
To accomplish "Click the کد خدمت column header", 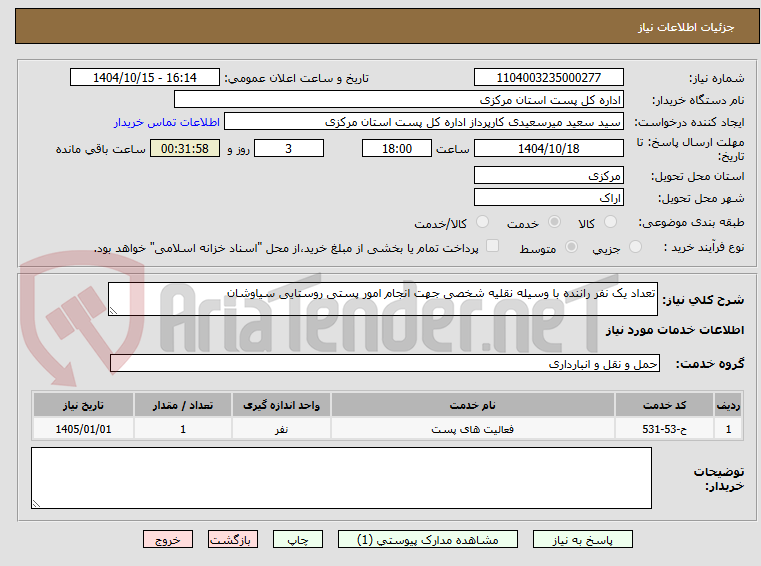I will (x=664, y=405).
